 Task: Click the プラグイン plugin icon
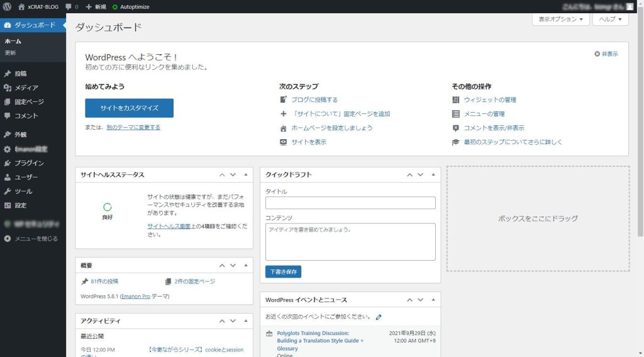(x=8, y=163)
